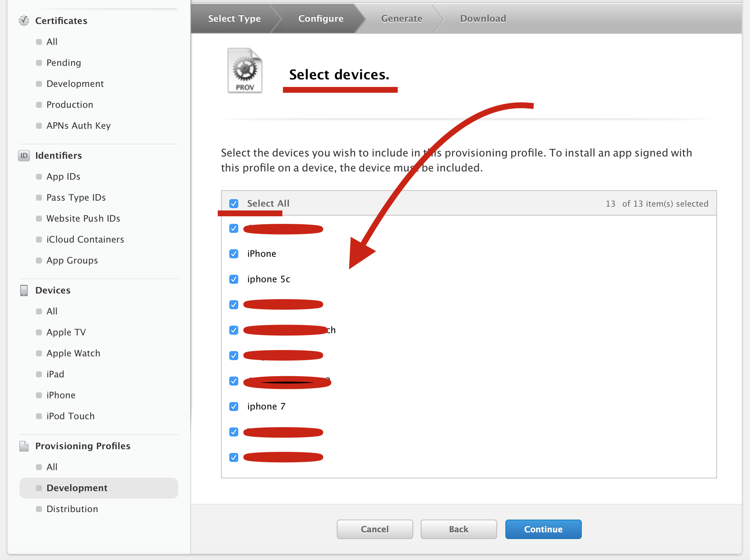750x560 pixels.
Task: Click the 'iphone 5c' device name
Action: (269, 279)
